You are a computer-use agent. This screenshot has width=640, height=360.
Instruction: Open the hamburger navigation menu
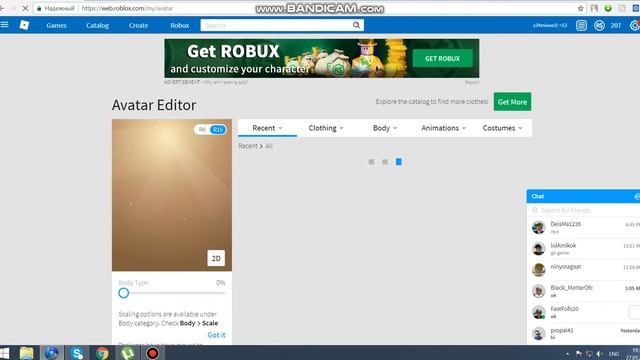[x=4, y=25]
